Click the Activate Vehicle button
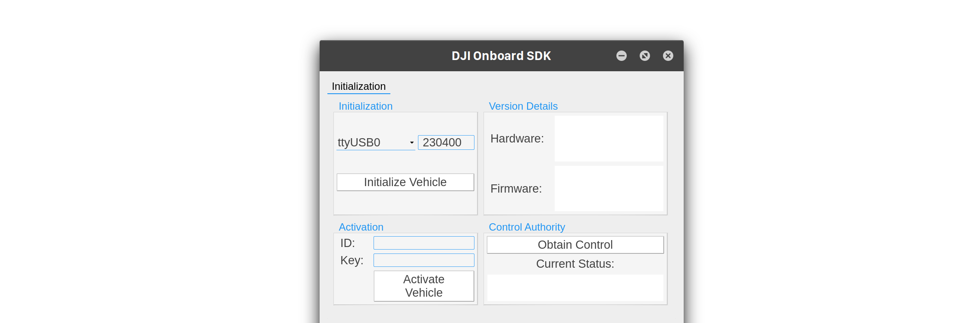The height and width of the screenshot is (323, 980). (x=424, y=286)
